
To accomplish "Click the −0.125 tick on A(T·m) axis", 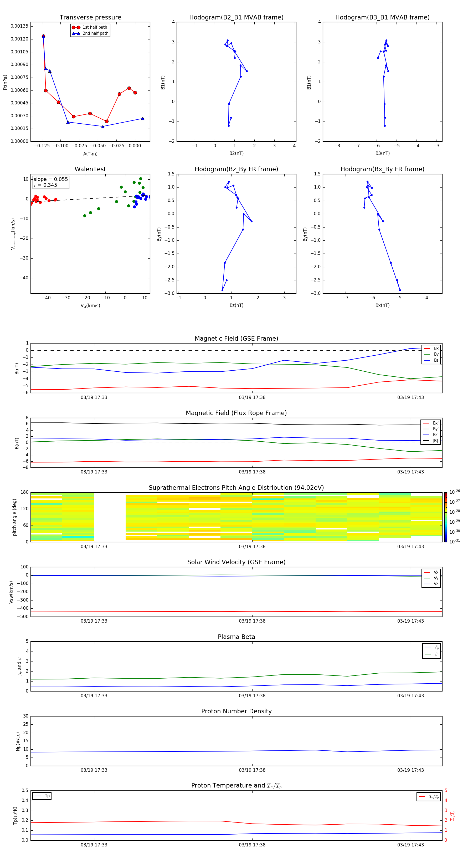I will pos(42,146).
